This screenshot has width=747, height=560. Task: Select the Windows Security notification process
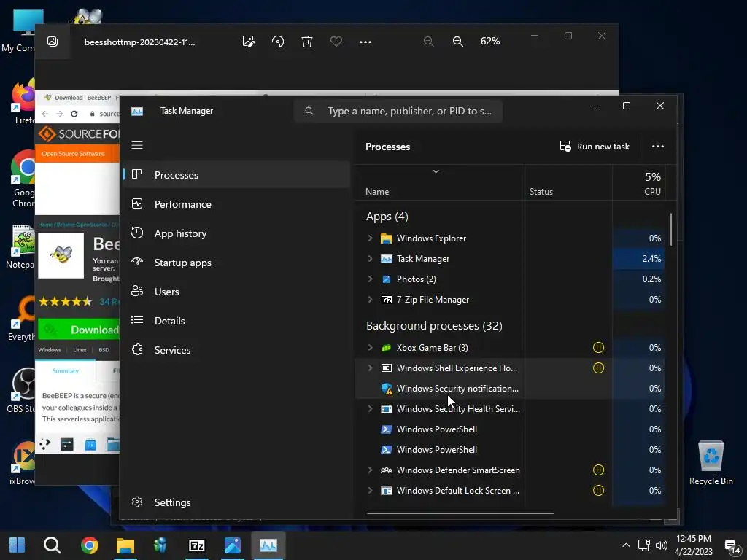click(x=510, y=389)
